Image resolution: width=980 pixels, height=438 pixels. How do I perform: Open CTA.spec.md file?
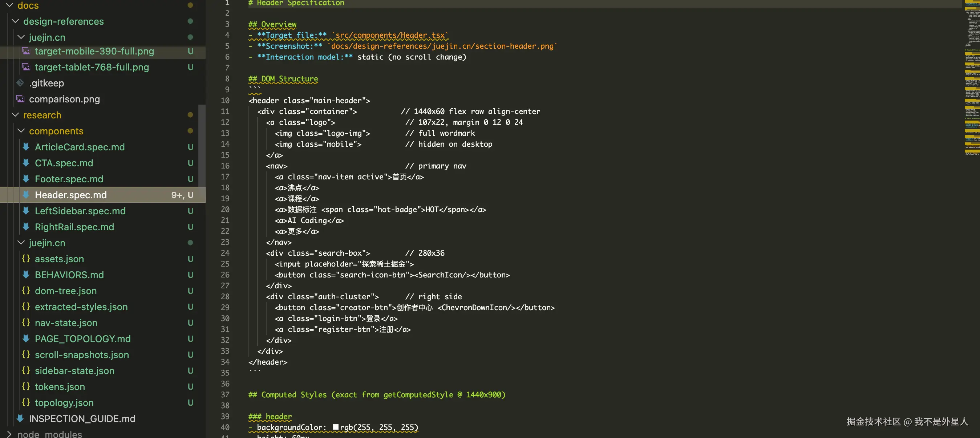(x=64, y=163)
